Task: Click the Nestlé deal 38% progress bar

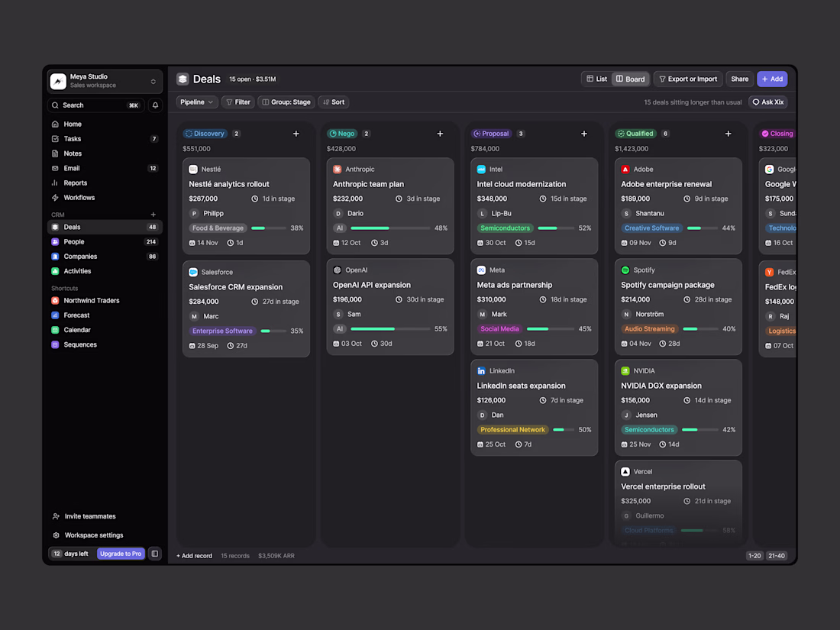Action: coord(268,228)
